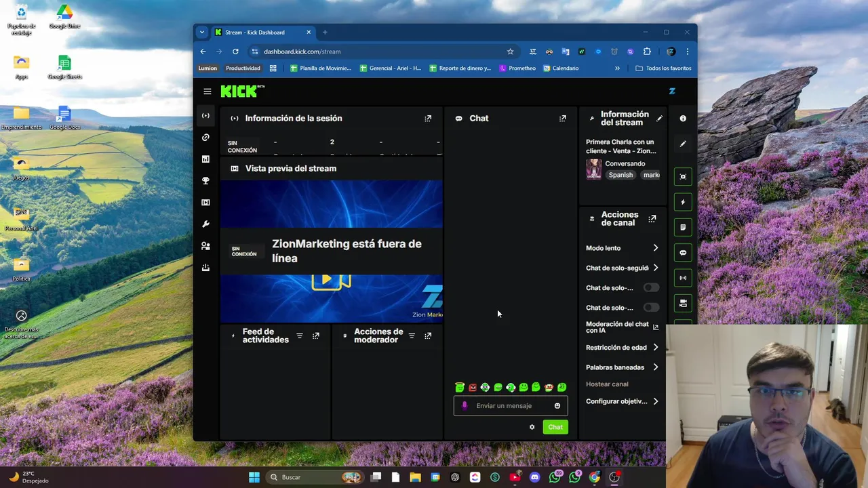Screen dimensions: 868x488
Task: Toggle the second Chat de solo switch
Action: pyautogui.click(x=650, y=307)
